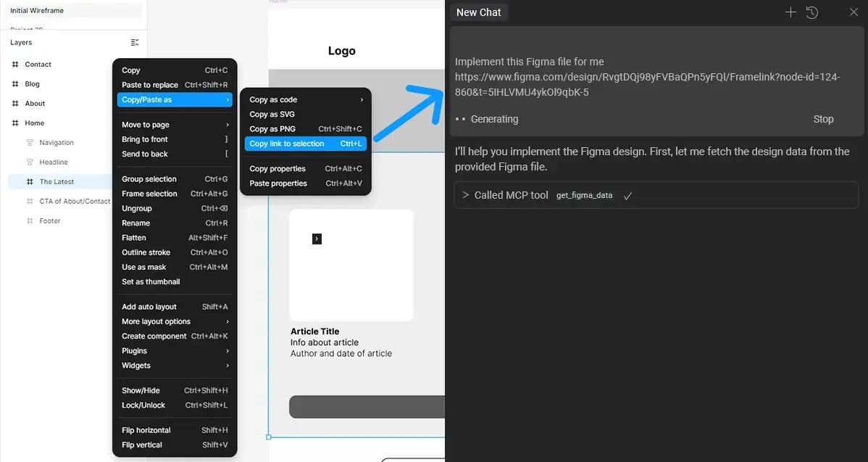868x462 pixels.
Task: Click the small arrow icon in article card
Action: point(317,239)
